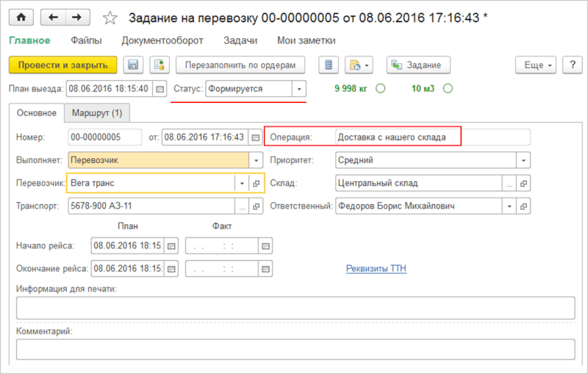Expand the Ответственный dropdown arrow

coord(509,206)
